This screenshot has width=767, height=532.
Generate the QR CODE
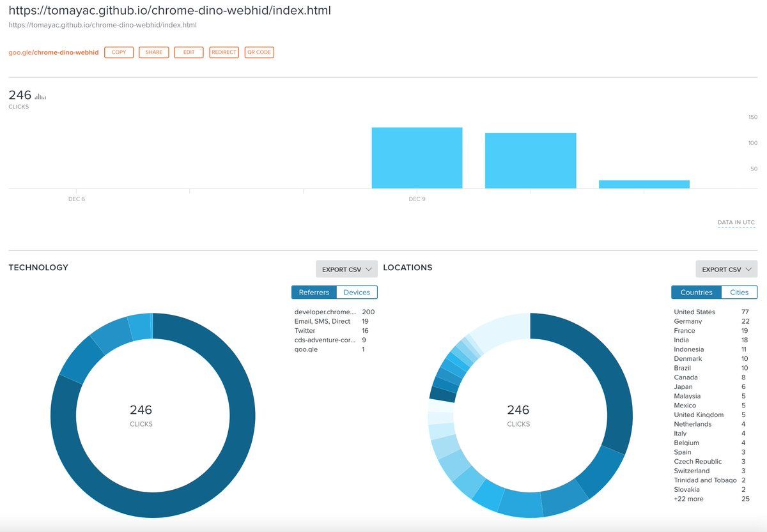(x=259, y=52)
